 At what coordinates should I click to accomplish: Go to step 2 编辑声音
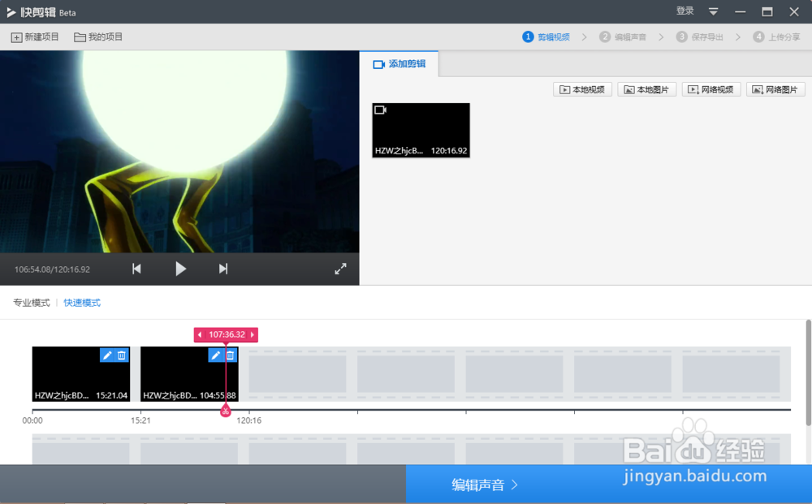623,37
